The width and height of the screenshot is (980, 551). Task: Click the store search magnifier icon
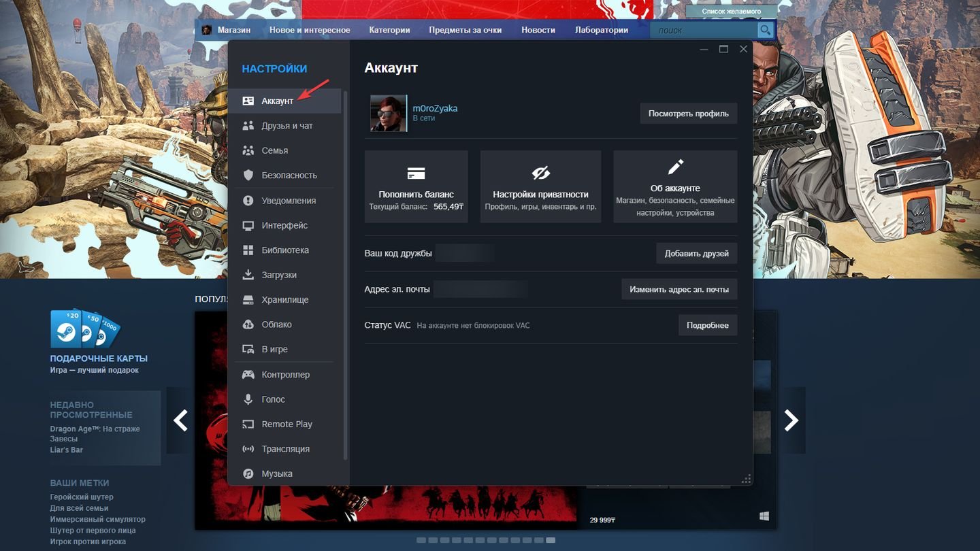[766, 30]
